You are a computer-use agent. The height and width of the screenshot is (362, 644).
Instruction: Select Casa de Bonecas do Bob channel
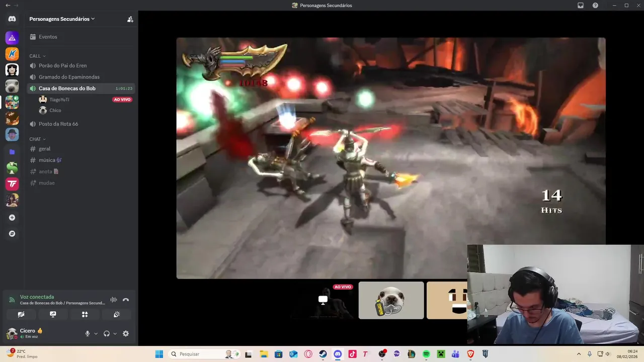coord(81,88)
